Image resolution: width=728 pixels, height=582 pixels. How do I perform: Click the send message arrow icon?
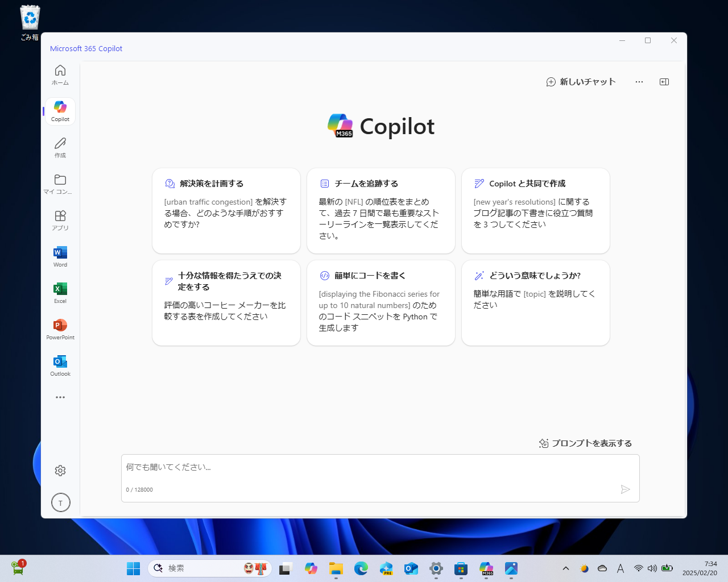pos(626,489)
